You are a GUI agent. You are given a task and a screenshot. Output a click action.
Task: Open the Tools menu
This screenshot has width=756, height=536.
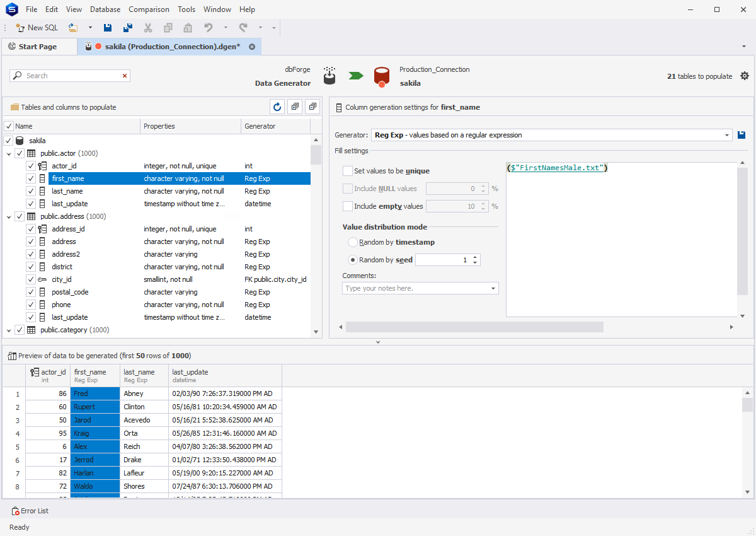click(186, 9)
